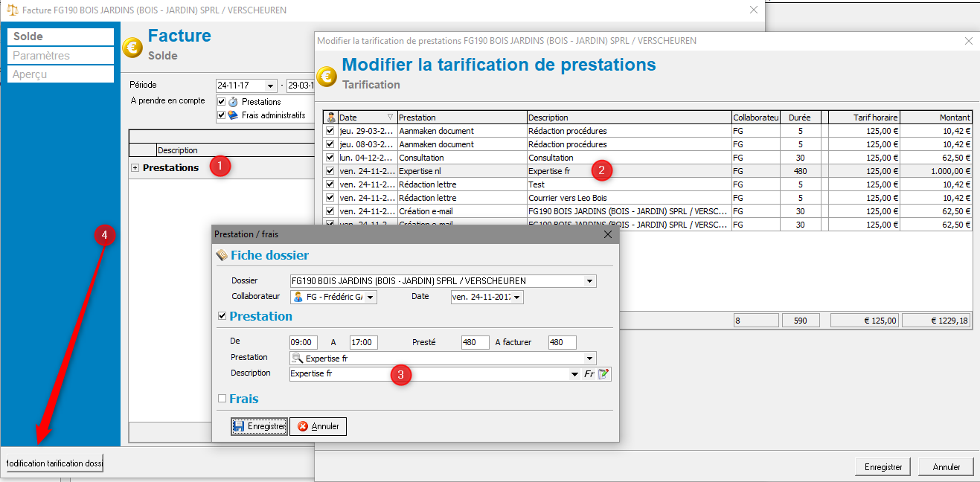Click the A end time field
This screenshot has width=980, height=482.
click(364, 343)
